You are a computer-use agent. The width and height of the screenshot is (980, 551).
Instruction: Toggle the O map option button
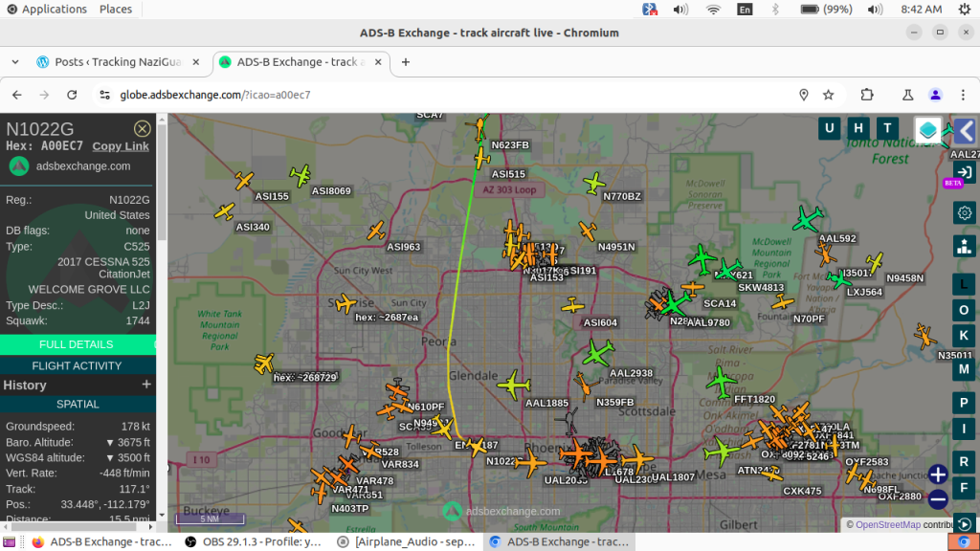click(x=964, y=310)
